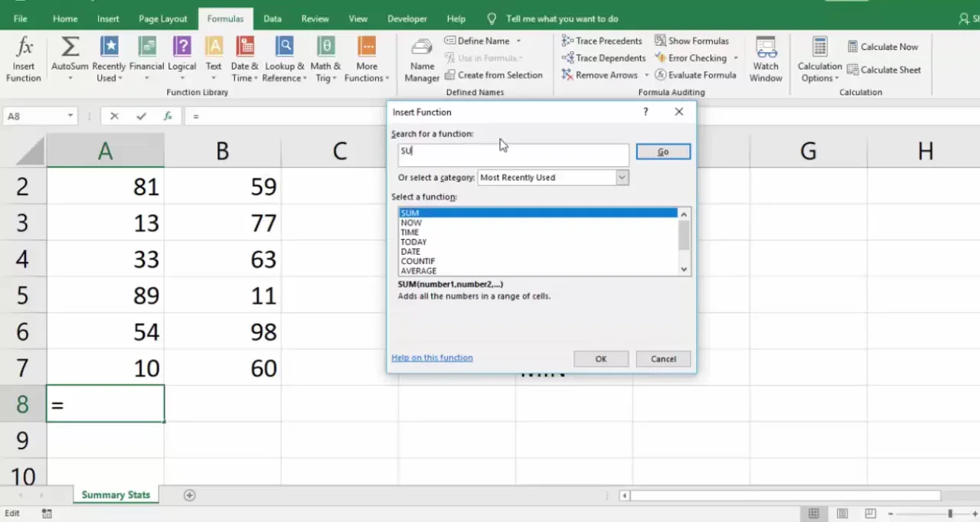Switch to Page Break Preview in status bar
Image resolution: width=980 pixels, height=522 pixels.
coord(871,514)
